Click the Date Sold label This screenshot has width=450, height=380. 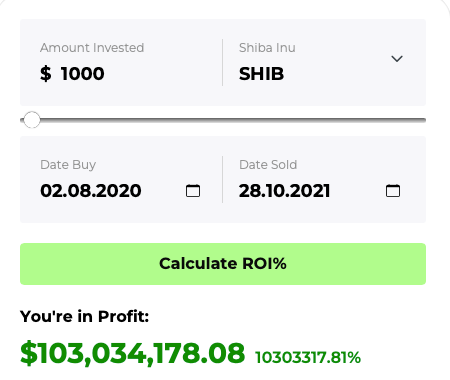point(268,165)
